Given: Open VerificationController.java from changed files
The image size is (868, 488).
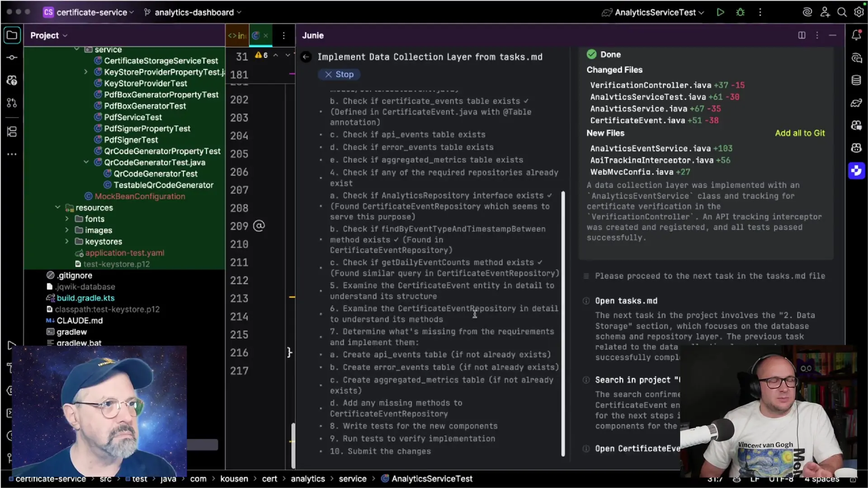Looking at the screenshot, I should [x=651, y=85].
